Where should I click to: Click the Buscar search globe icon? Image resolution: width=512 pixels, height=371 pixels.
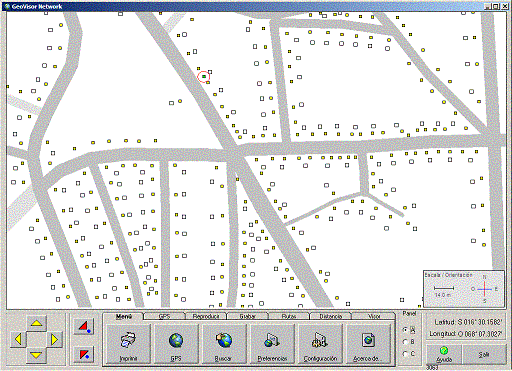pos(224,344)
